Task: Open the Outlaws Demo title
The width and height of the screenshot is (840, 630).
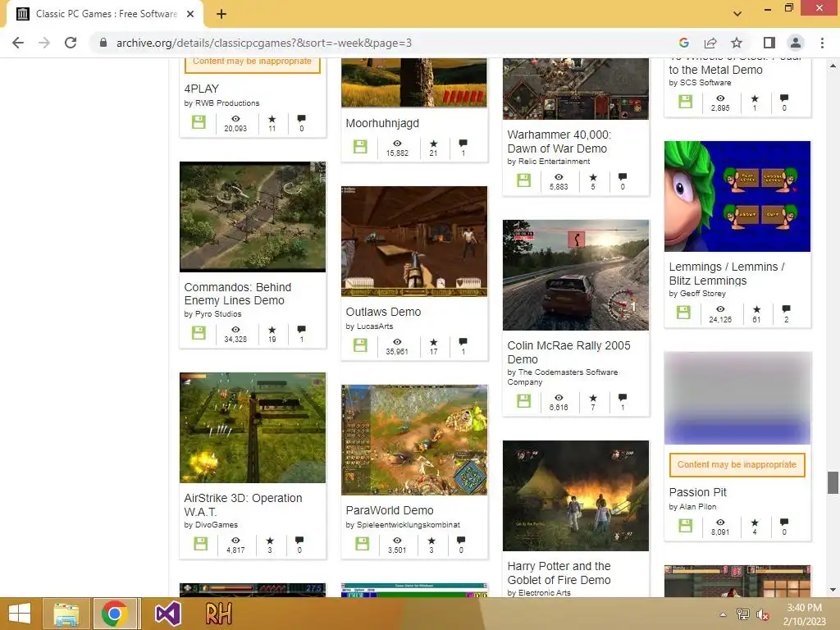Action: click(x=384, y=312)
